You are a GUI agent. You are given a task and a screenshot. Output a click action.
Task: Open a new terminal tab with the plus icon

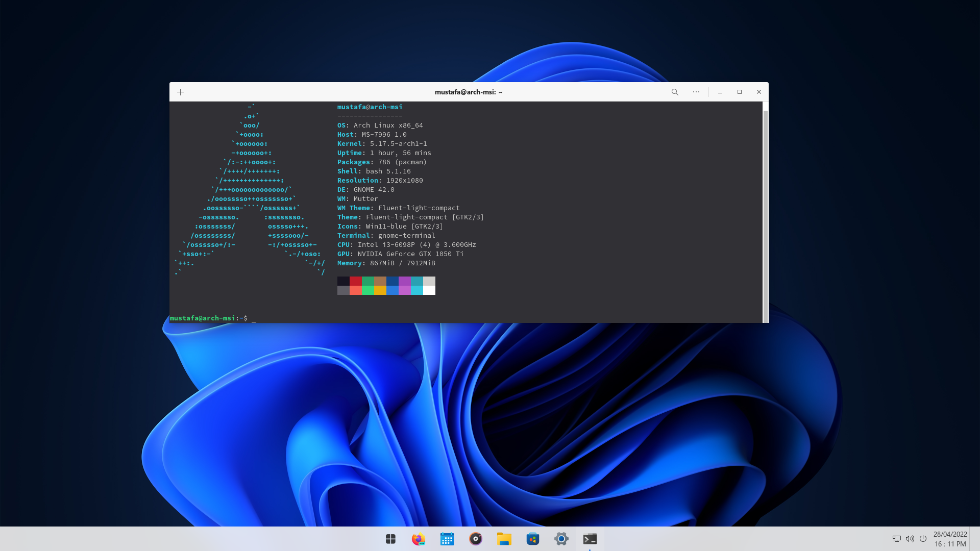click(180, 92)
